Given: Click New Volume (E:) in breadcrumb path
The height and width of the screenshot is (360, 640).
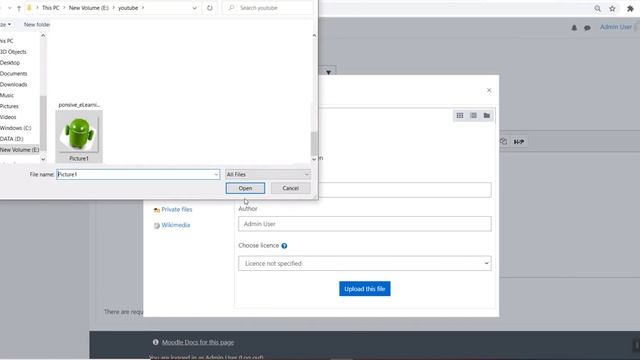Looking at the screenshot, I should 89,8.
